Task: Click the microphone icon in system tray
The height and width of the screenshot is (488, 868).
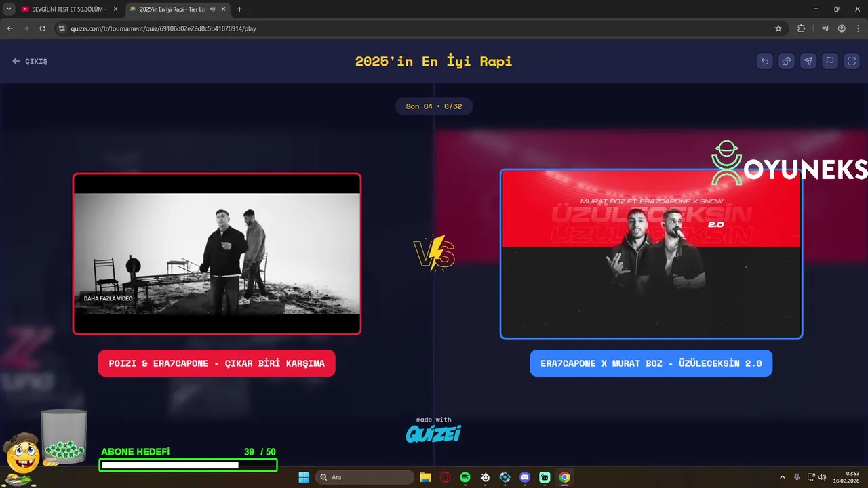Action: click(797, 477)
